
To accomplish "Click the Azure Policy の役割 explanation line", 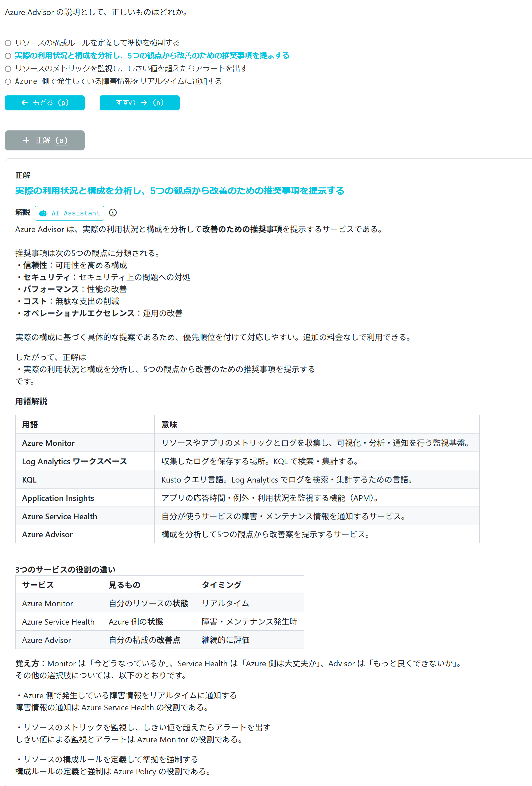I will tap(114, 771).
